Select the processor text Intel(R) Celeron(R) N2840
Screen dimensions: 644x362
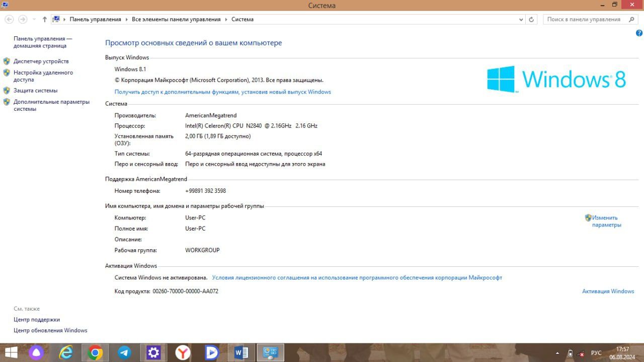(251, 126)
